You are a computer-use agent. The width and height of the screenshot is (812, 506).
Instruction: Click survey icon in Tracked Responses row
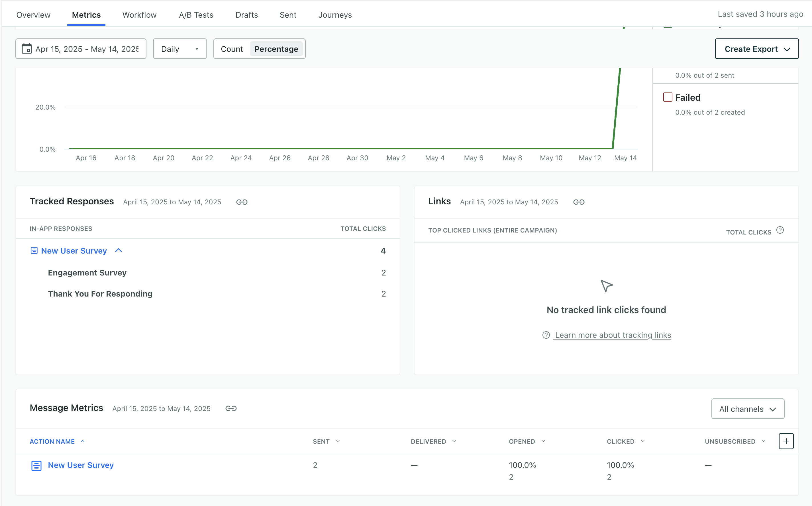(34, 250)
